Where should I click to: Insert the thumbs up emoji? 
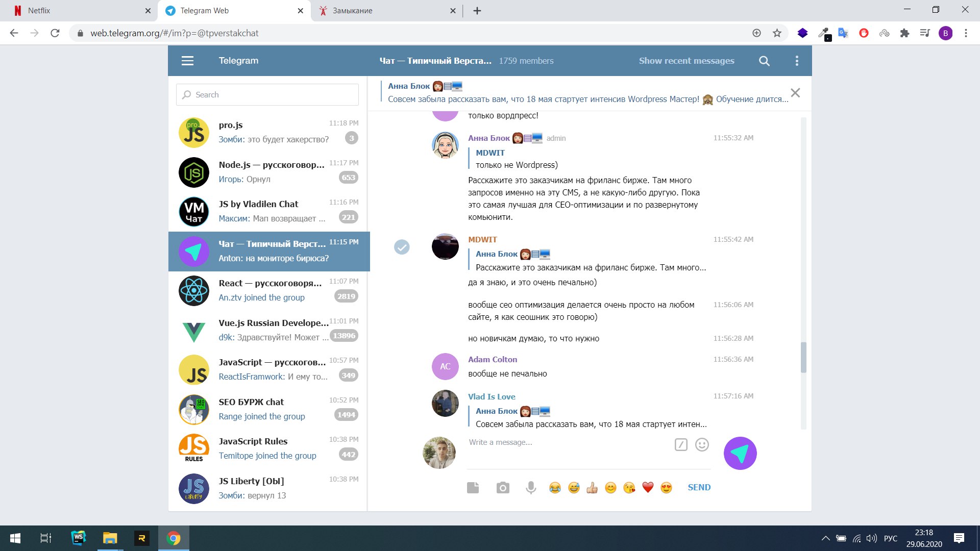point(592,488)
